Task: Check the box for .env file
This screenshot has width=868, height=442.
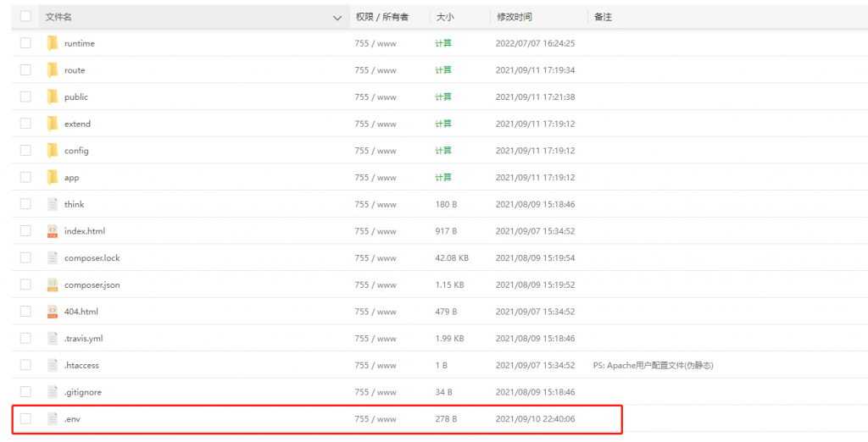Action: click(25, 419)
